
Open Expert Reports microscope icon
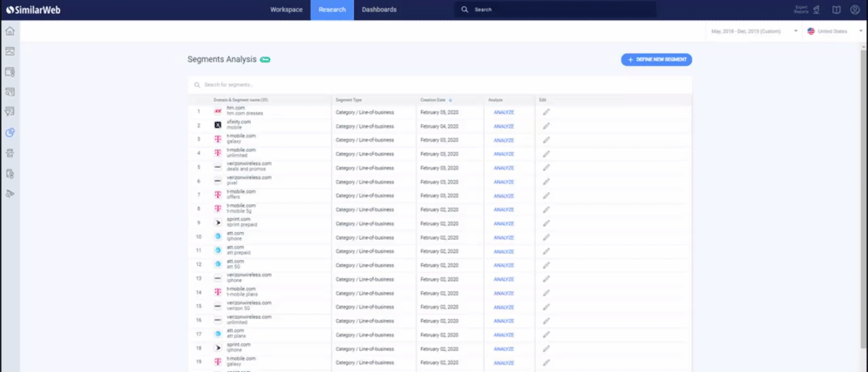coord(816,10)
